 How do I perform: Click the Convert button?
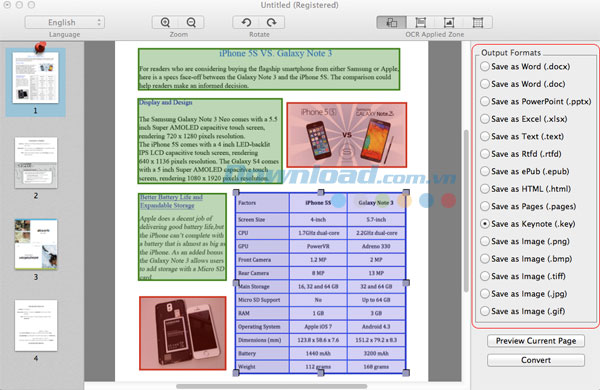(x=536, y=360)
